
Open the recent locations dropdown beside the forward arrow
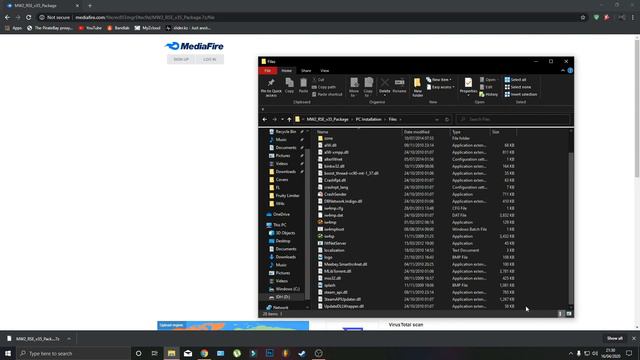[x=282, y=120]
